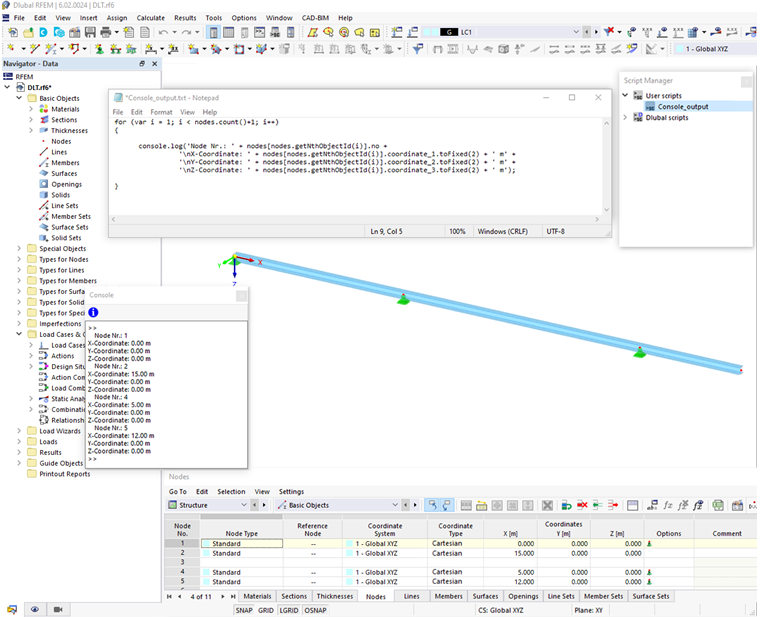Open formula fx icon in table toolbar

[x=668, y=506]
